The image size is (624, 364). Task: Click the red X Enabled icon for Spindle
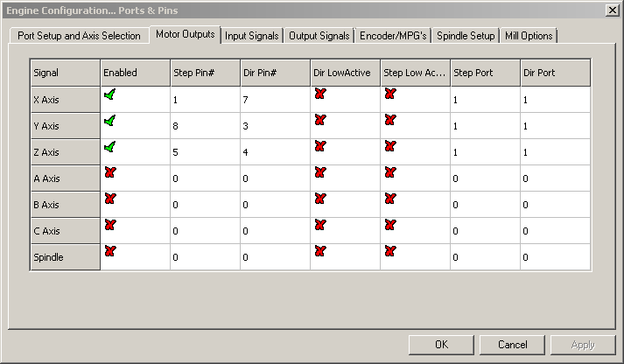[x=109, y=252]
